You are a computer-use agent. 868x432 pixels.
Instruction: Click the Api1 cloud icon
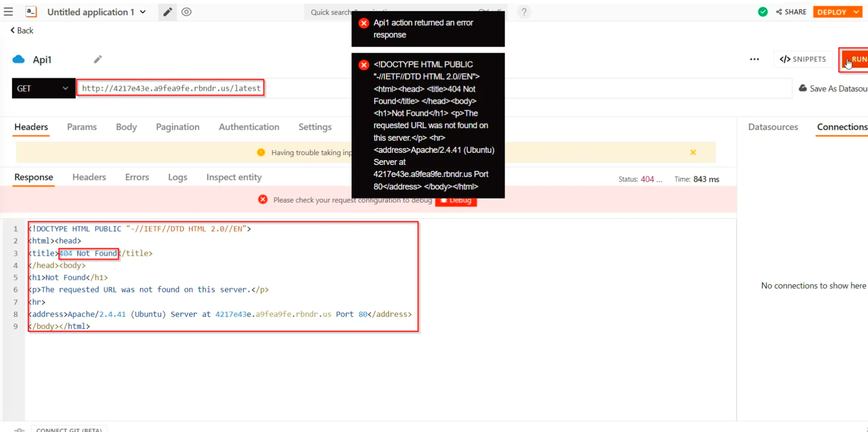[19, 59]
